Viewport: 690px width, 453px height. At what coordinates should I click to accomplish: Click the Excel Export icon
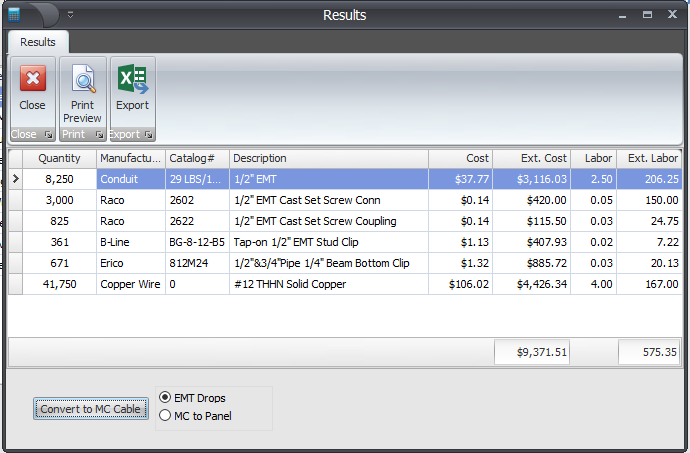(x=132, y=81)
